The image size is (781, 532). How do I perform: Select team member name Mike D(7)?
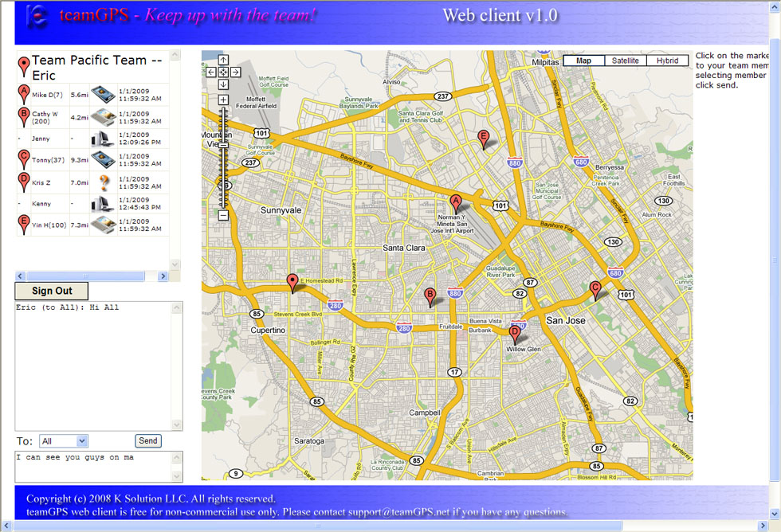[x=47, y=95]
